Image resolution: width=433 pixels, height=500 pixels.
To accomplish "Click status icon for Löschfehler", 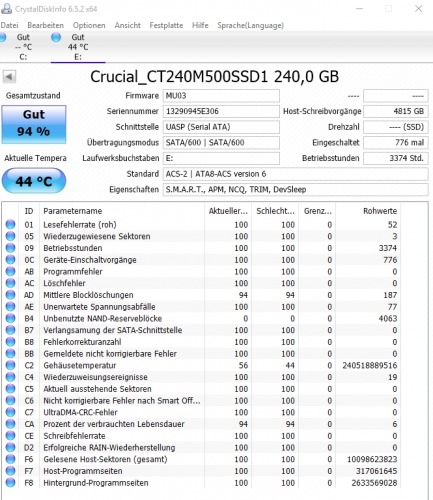I will tap(11, 283).
